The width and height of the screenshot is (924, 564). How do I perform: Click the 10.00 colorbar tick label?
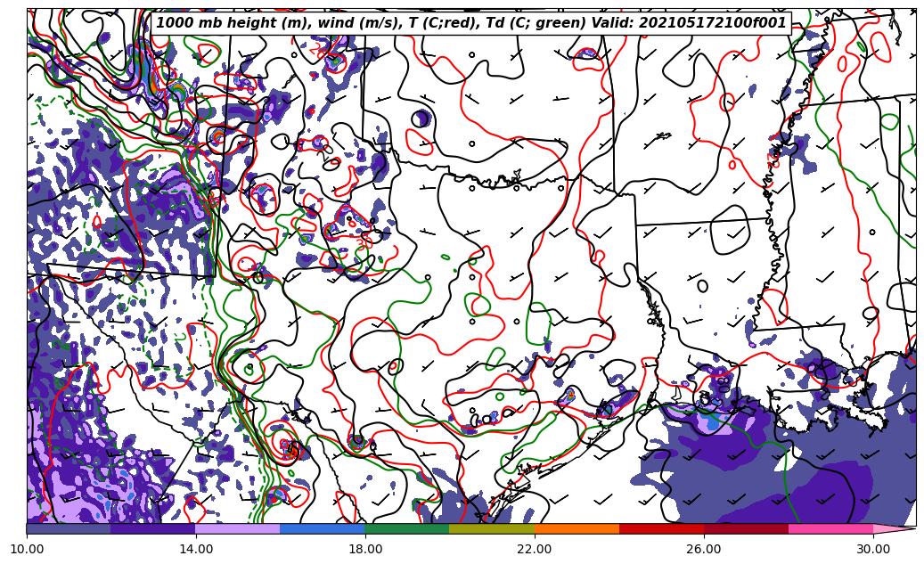[27, 549]
